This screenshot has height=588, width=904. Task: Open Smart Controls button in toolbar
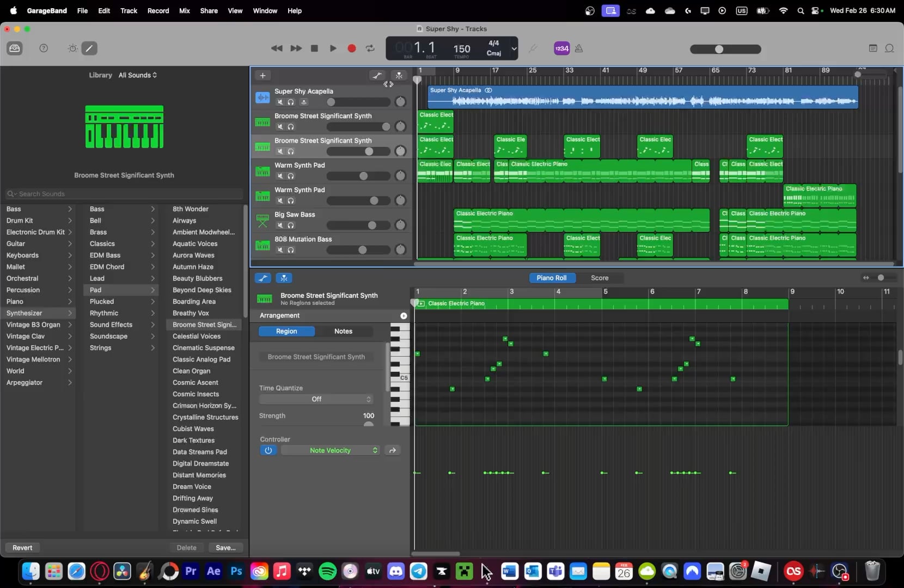(72, 48)
